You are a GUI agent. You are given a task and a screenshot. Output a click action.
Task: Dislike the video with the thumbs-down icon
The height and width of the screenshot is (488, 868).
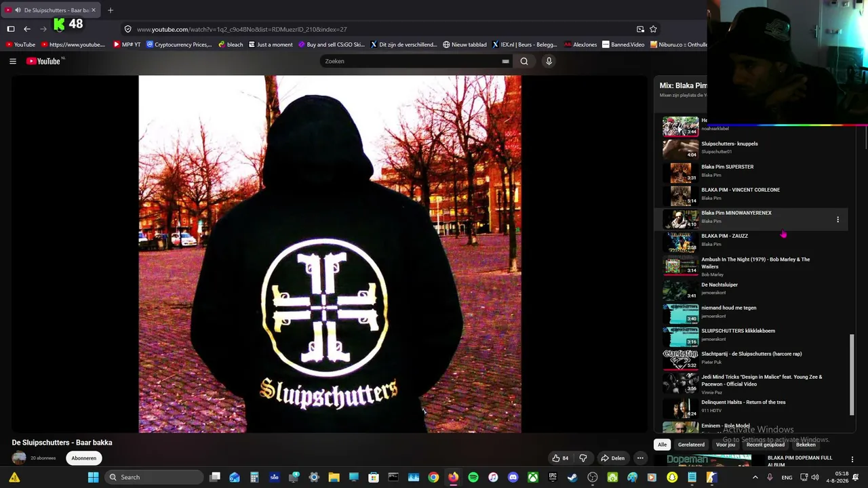(583, 458)
